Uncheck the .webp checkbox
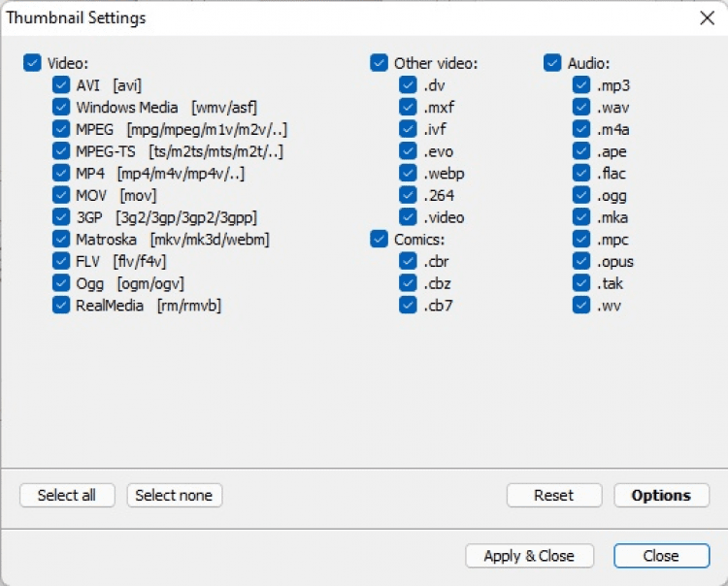This screenshot has width=728, height=586. pyautogui.click(x=408, y=174)
